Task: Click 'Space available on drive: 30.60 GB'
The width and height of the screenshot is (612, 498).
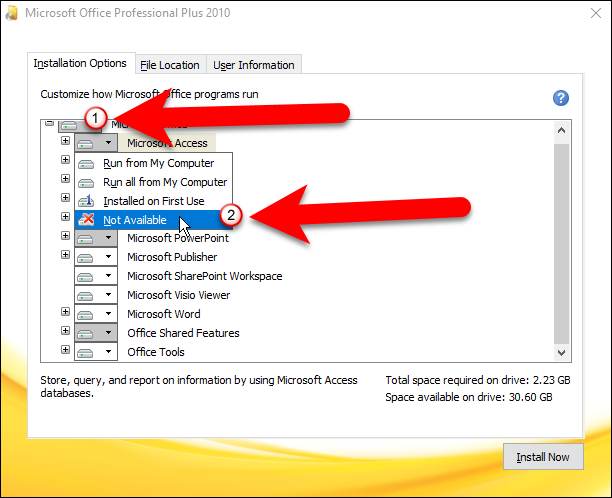Action: [469, 397]
